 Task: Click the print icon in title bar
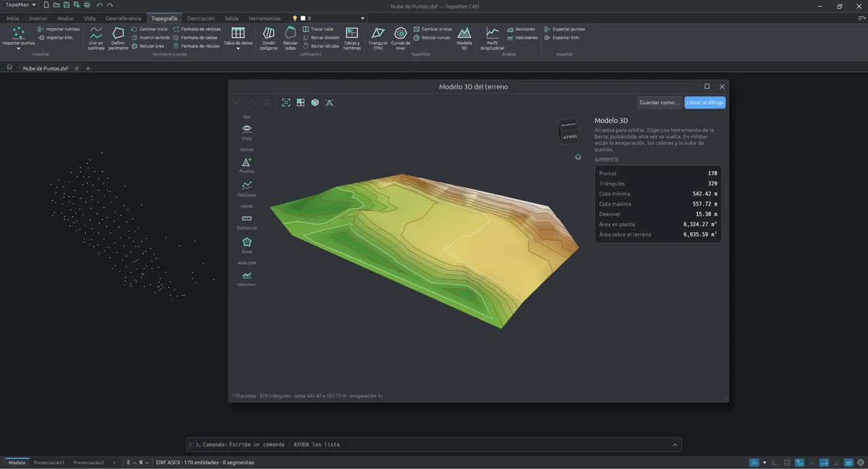87,5
